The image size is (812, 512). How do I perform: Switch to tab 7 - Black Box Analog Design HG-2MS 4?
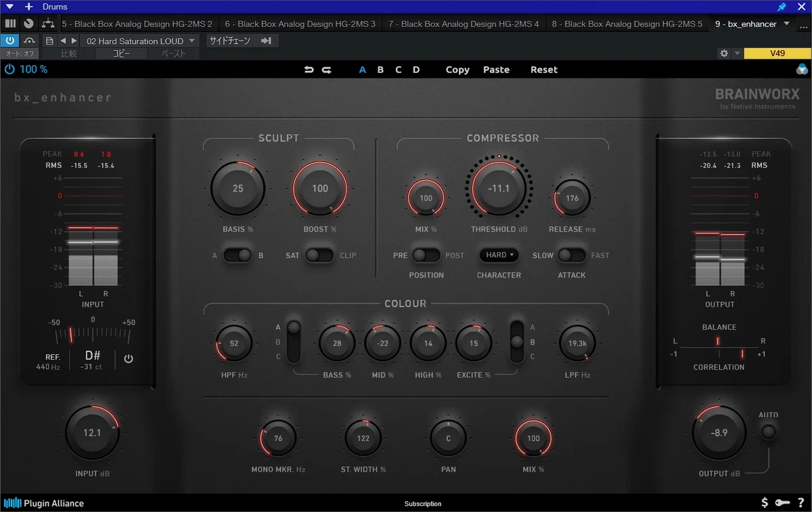point(464,24)
